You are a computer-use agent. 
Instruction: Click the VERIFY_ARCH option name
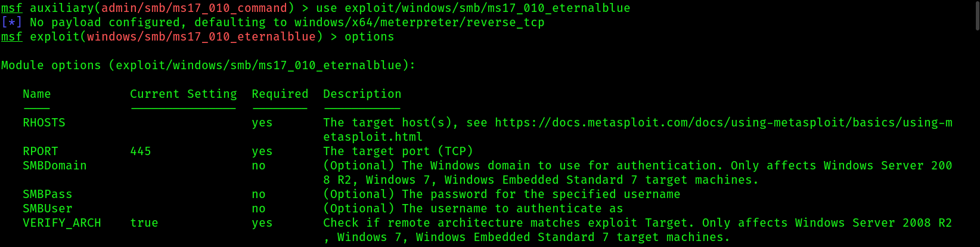point(62,223)
